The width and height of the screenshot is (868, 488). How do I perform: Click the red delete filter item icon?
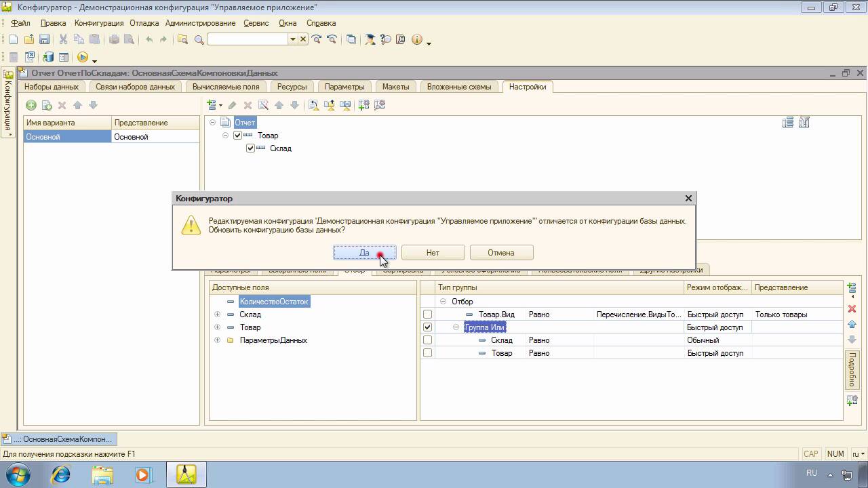coord(852,309)
